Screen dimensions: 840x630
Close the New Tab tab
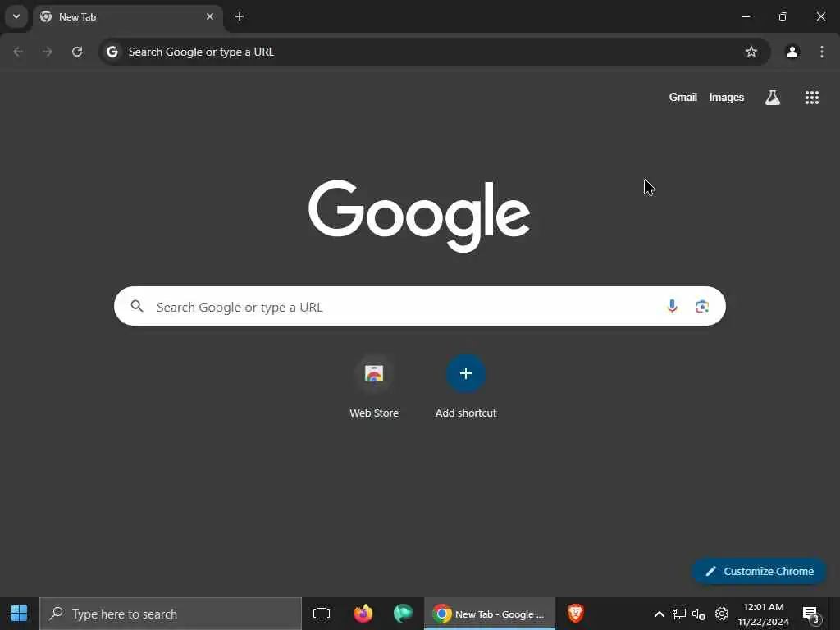pyautogui.click(x=210, y=16)
